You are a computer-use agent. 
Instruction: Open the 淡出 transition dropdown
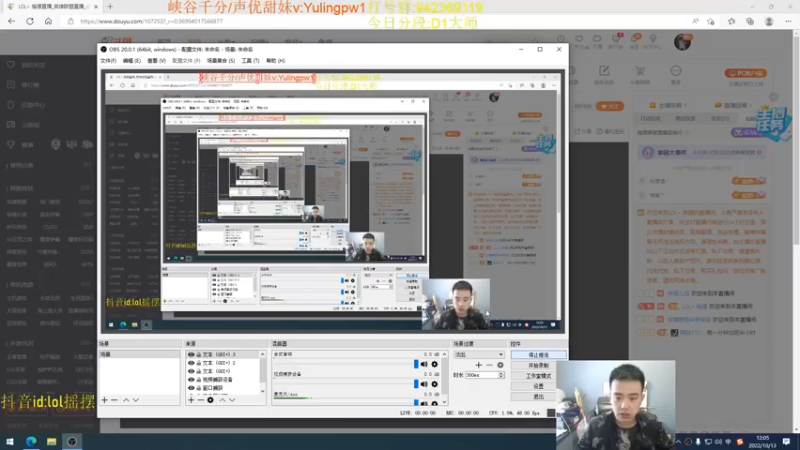[x=479, y=355]
